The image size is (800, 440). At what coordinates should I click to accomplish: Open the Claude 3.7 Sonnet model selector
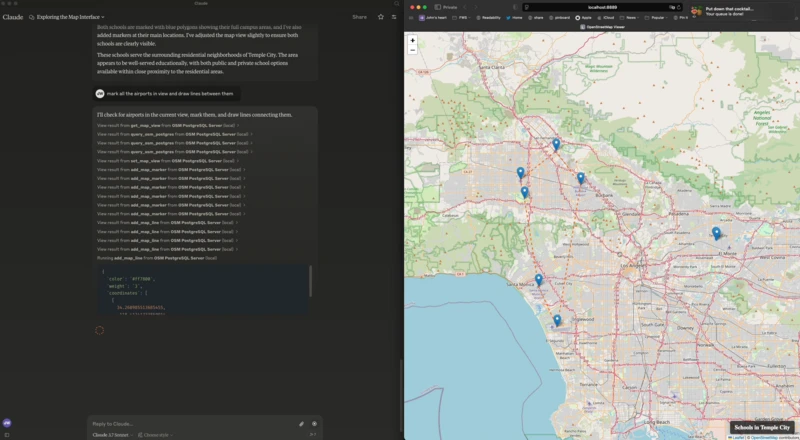point(112,435)
